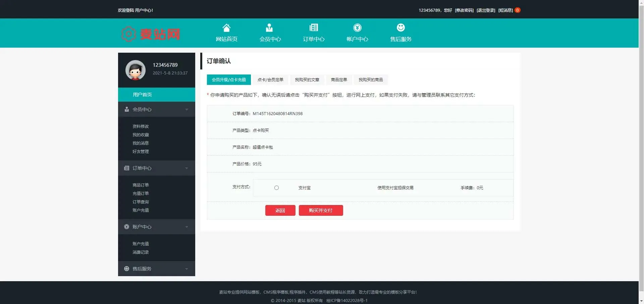The width and height of the screenshot is (644, 304).
Task: Click the 购买并支付 button
Action: point(321,210)
